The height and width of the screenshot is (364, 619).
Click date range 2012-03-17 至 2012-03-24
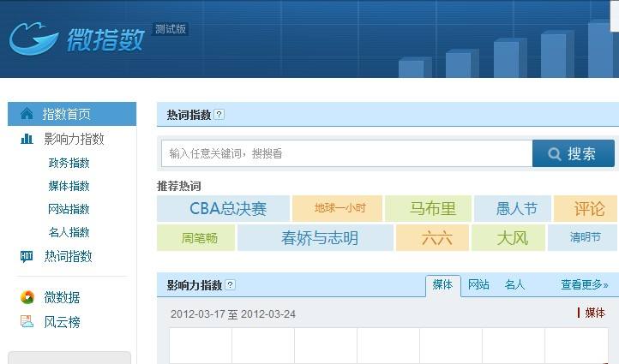[233, 314]
